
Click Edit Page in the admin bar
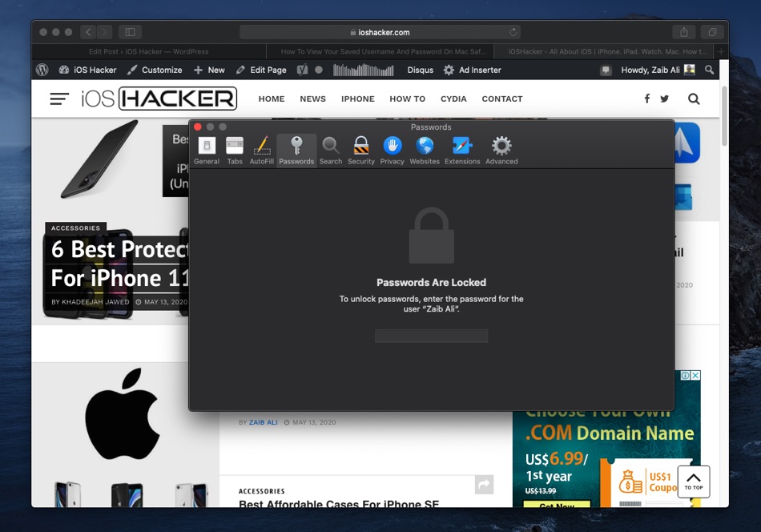(x=262, y=70)
